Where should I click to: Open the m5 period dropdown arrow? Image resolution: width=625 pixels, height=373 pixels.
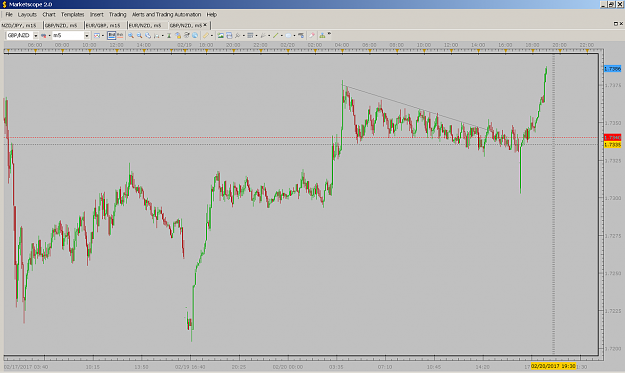coord(86,35)
